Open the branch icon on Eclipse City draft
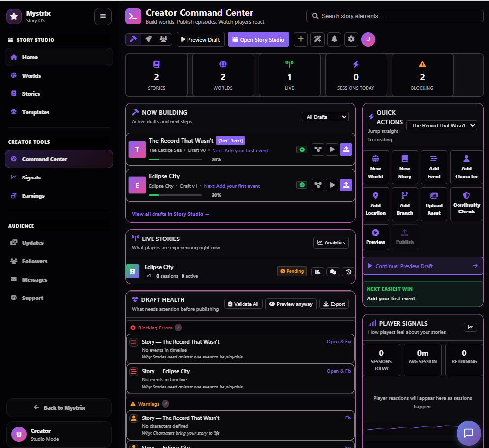The image size is (489, 448). 317,185
